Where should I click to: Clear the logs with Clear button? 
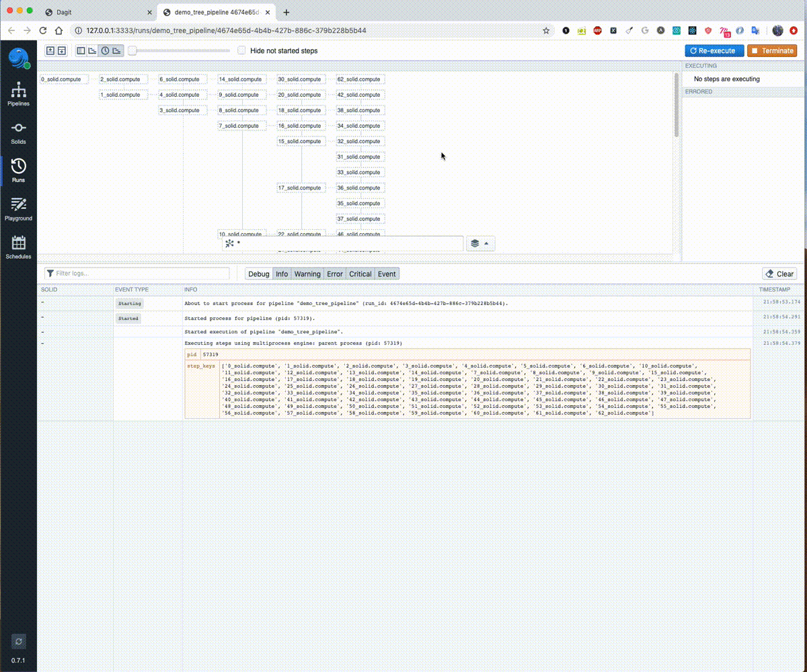tap(779, 274)
